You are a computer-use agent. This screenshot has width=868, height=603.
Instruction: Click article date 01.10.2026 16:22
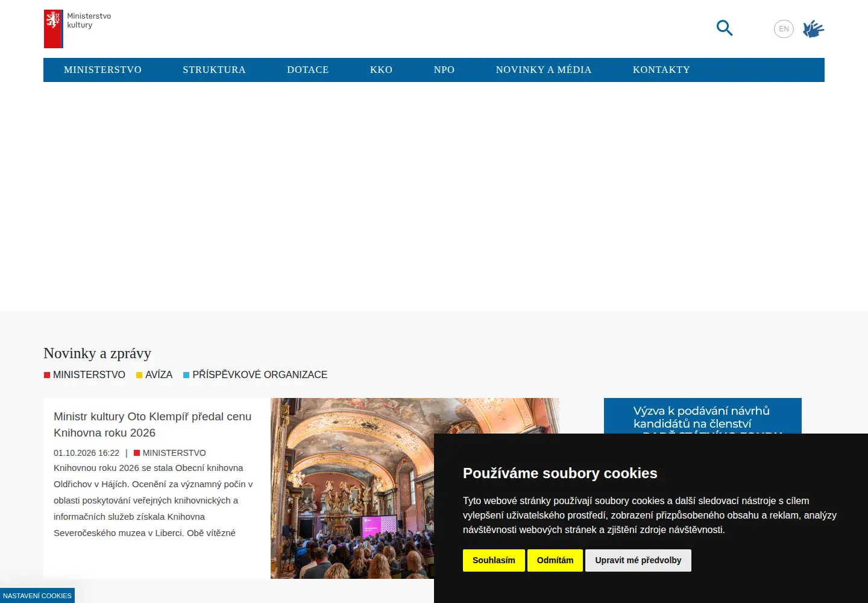coord(87,453)
